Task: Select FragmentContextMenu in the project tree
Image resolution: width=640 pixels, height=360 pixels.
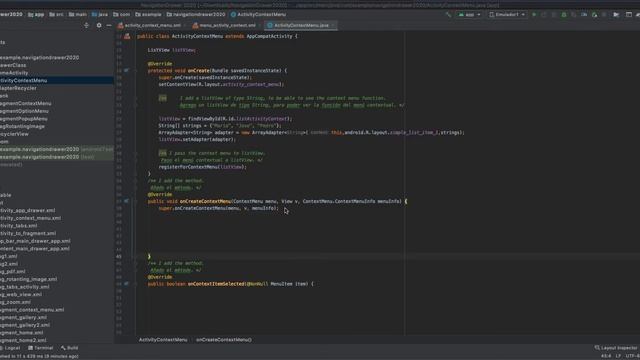Action: (x=26, y=103)
